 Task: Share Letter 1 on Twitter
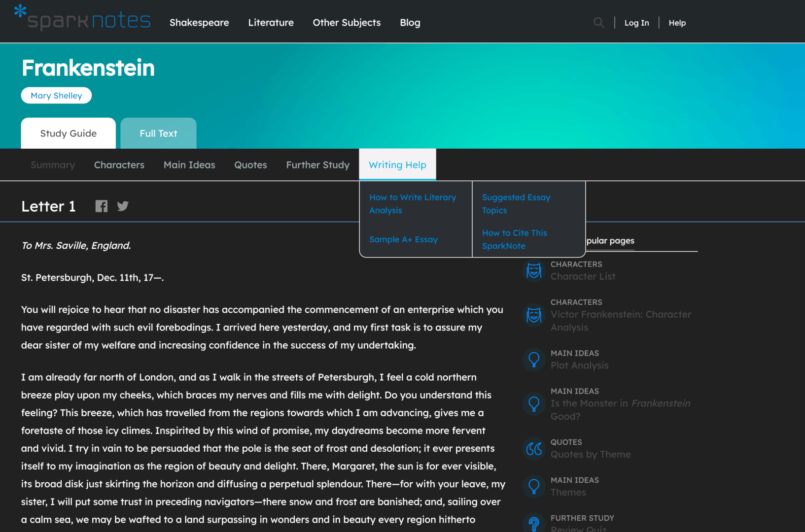pyautogui.click(x=122, y=206)
